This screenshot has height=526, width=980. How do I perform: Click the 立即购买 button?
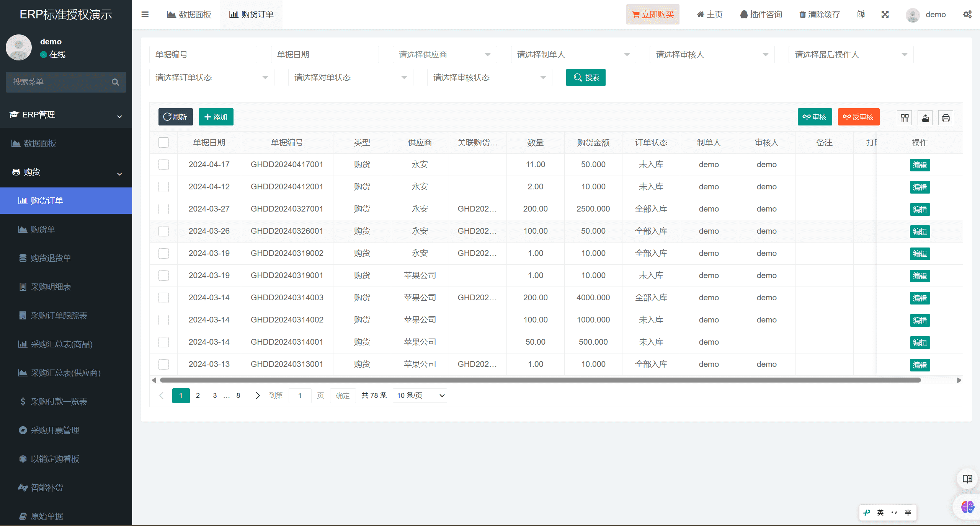coord(653,15)
